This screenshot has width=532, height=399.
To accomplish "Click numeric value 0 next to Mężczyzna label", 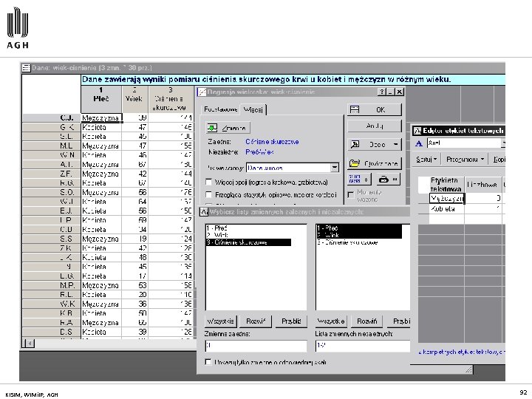I will (x=483, y=199).
